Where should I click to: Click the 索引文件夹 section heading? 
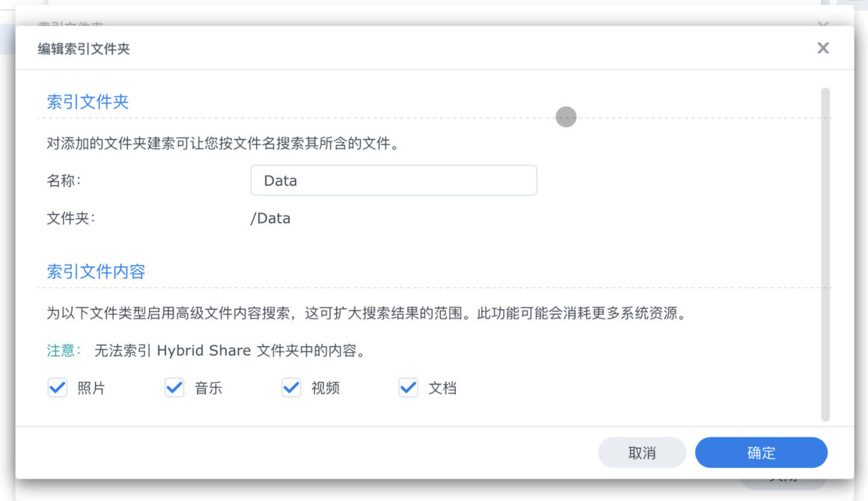[87, 101]
